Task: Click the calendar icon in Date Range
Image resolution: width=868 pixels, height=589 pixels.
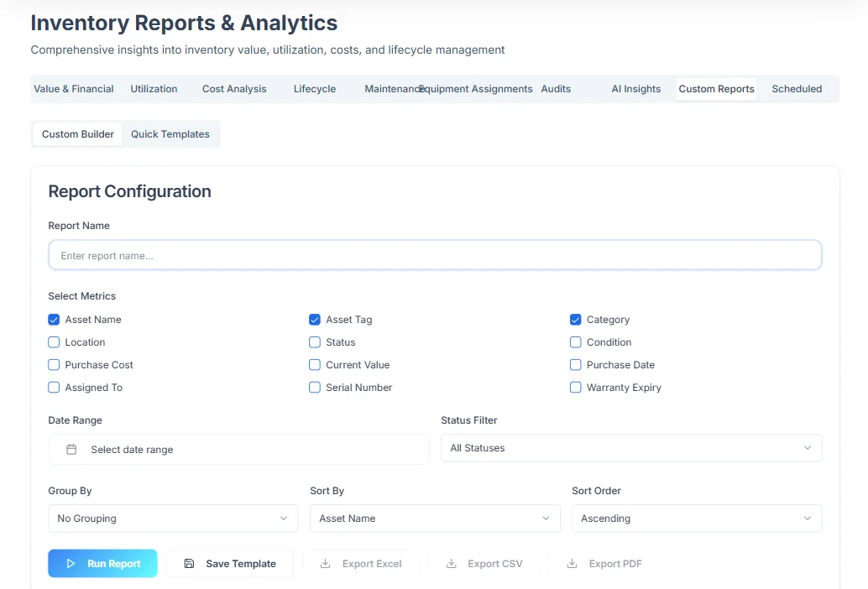Action: click(x=71, y=449)
